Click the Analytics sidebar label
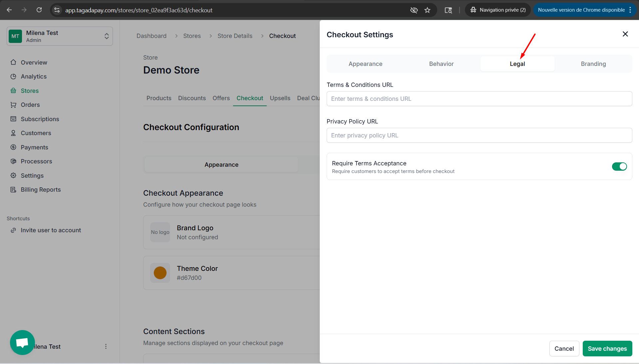Screen dimensions: 639x364 (34, 77)
